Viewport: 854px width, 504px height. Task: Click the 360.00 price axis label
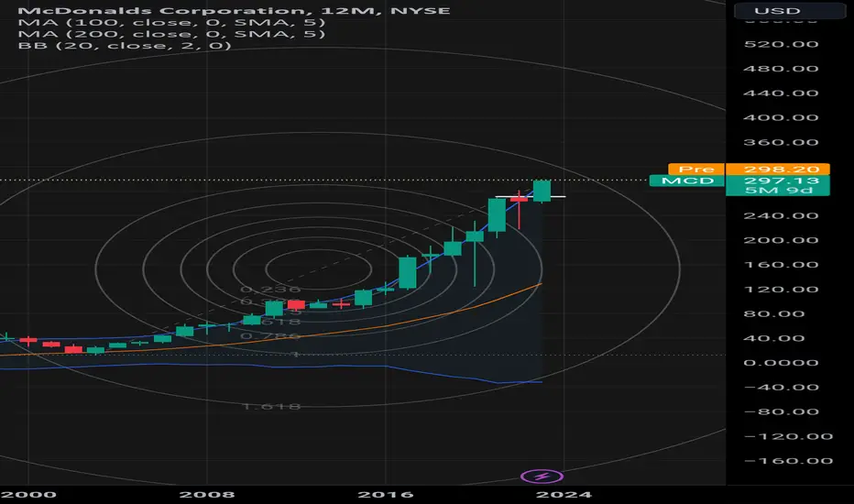point(781,142)
